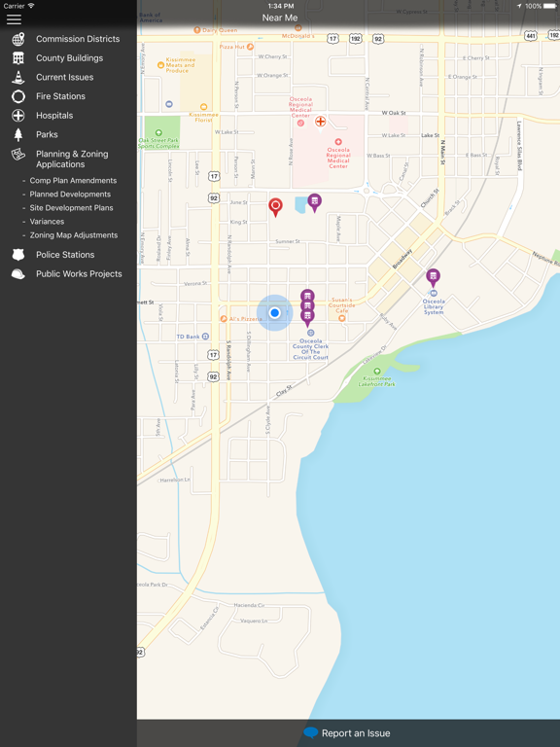Select the purple building pin near June St
Viewport: 560px width, 747px height.
click(314, 202)
